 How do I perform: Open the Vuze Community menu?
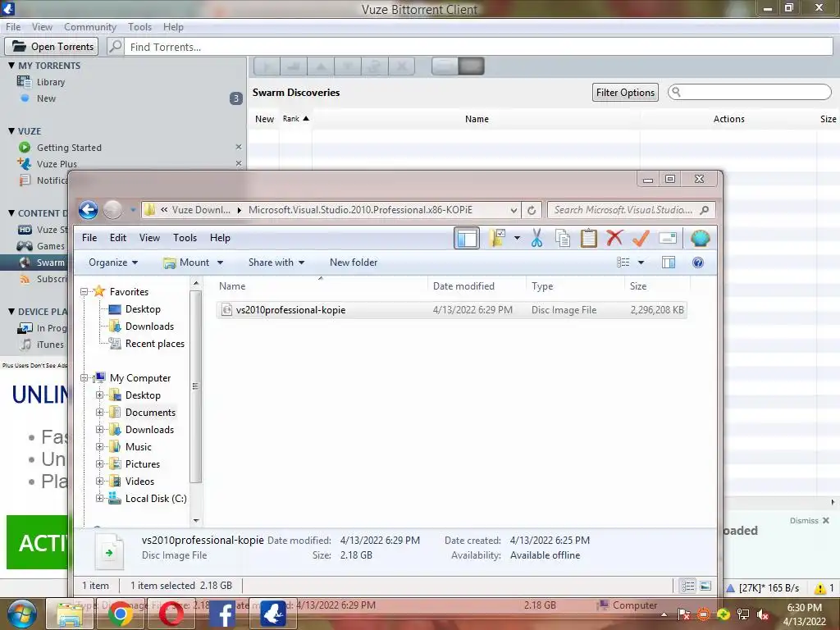(x=90, y=27)
